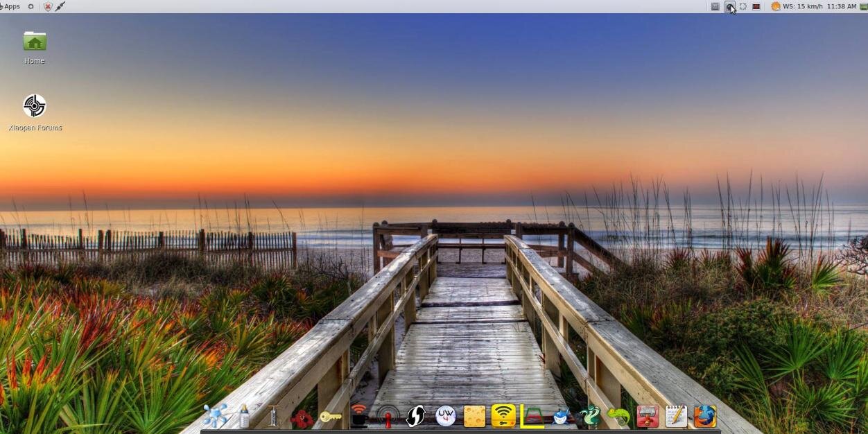
Task: Launch the yellow L-shaped frame dock icon
Action: pyautogui.click(x=532, y=416)
